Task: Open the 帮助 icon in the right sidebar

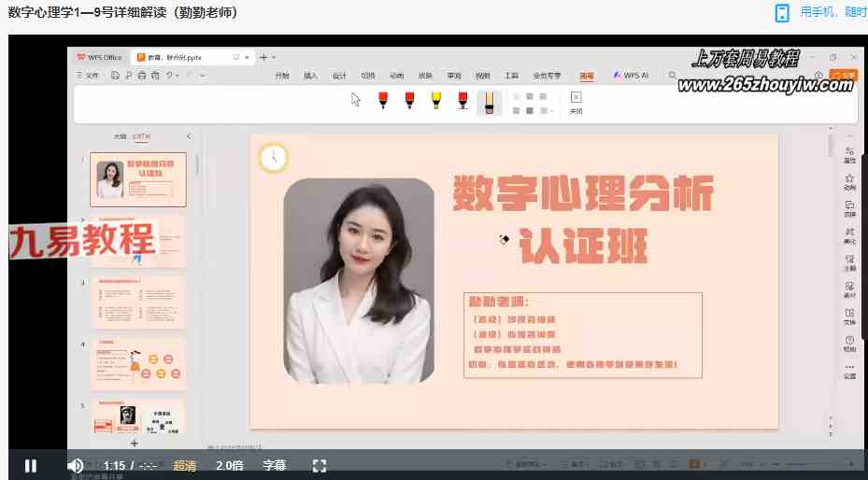Action: click(x=849, y=344)
